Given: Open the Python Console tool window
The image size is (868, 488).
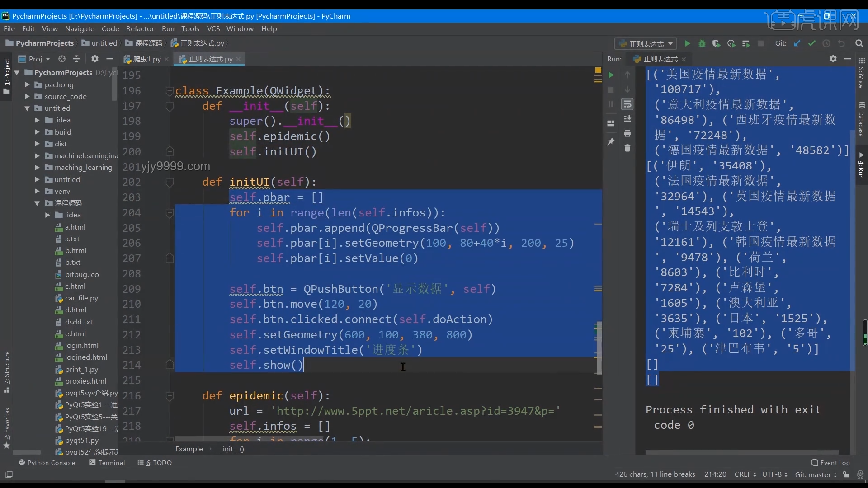Looking at the screenshot, I should (47, 463).
